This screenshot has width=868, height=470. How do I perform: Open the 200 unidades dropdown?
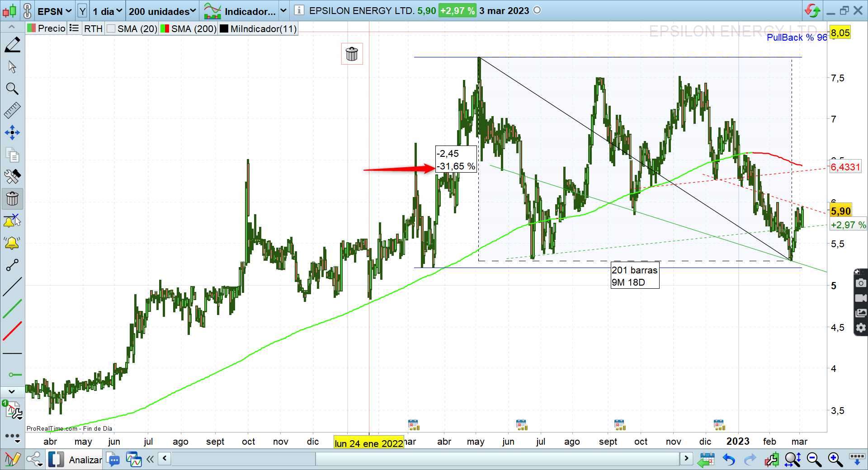[x=162, y=11]
